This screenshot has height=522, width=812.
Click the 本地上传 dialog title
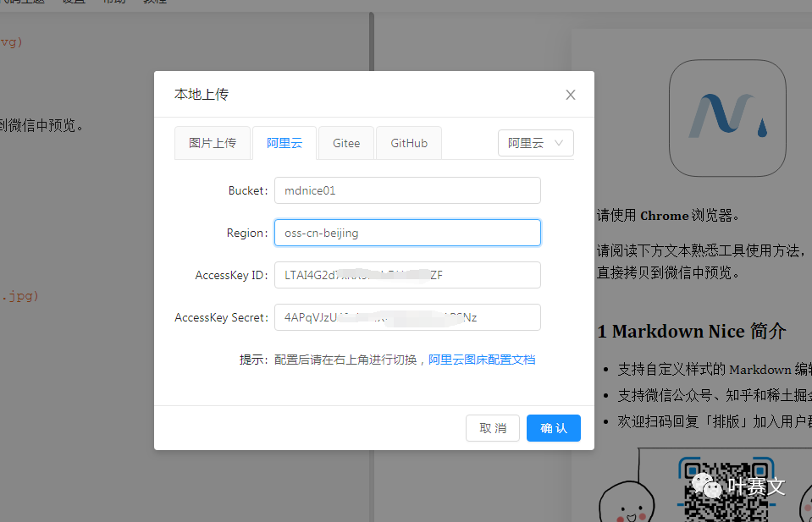[202, 94]
